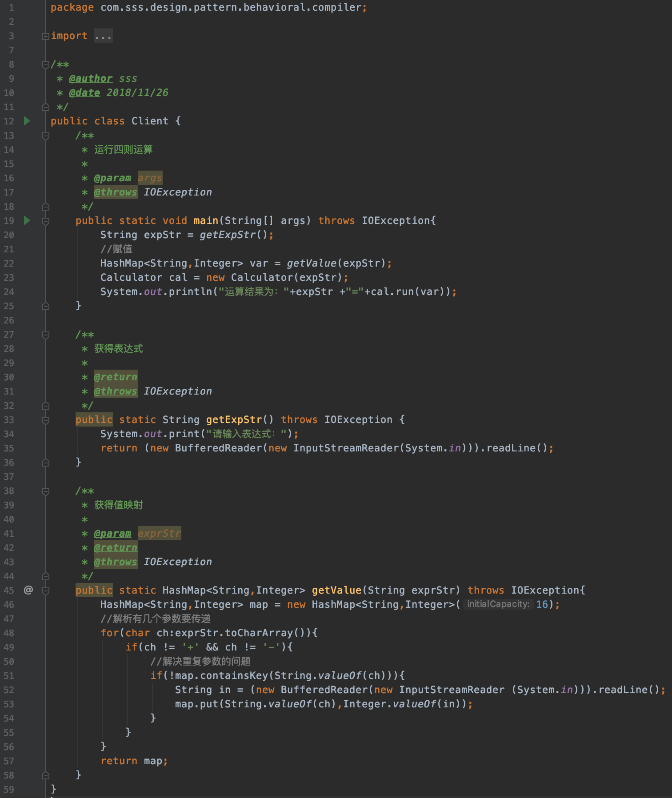This screenshot has width=672, height=798.
Task: Expand the folded import statements with plus icon
Action: [45, 36]
